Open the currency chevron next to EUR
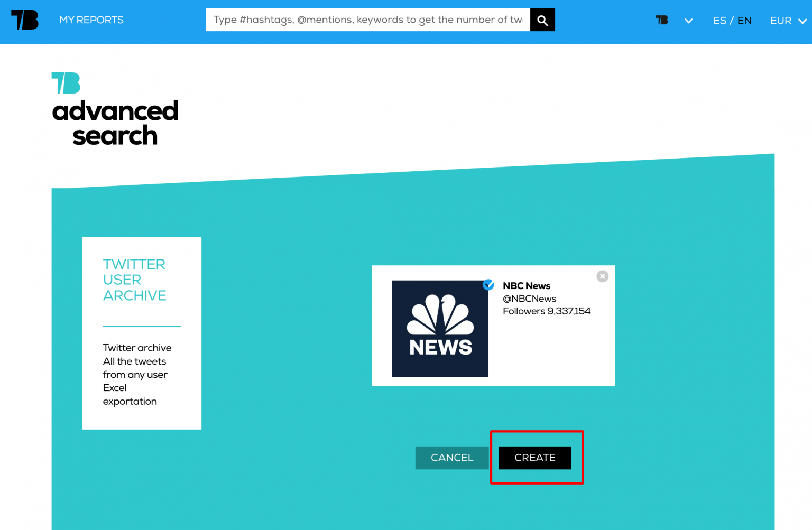The height and width of the screenshot is (530, 812). coord(801,21)
